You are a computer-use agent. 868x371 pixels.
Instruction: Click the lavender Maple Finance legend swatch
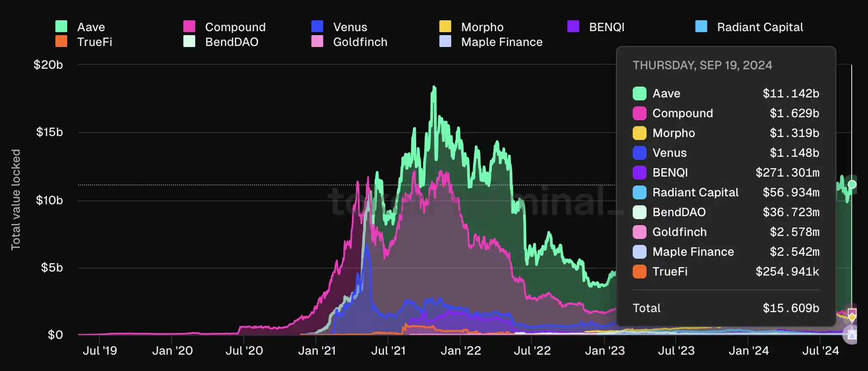point(445,42)
